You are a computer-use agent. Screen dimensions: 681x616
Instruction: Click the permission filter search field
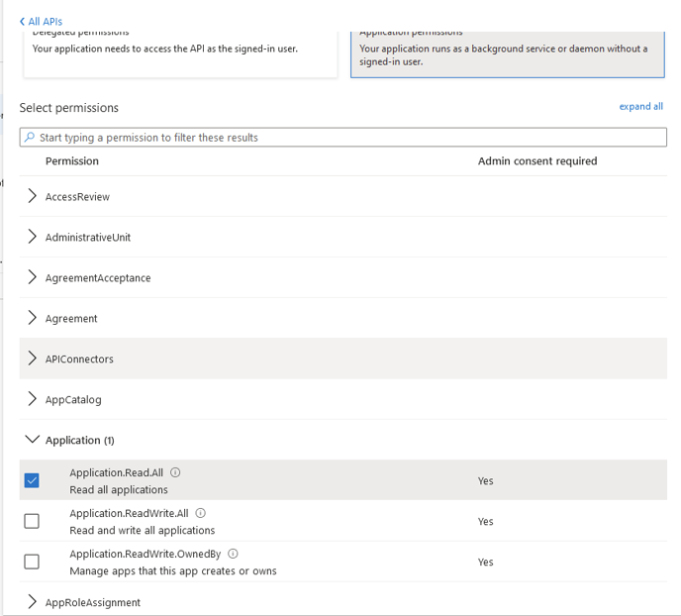[x=346, y=138]
